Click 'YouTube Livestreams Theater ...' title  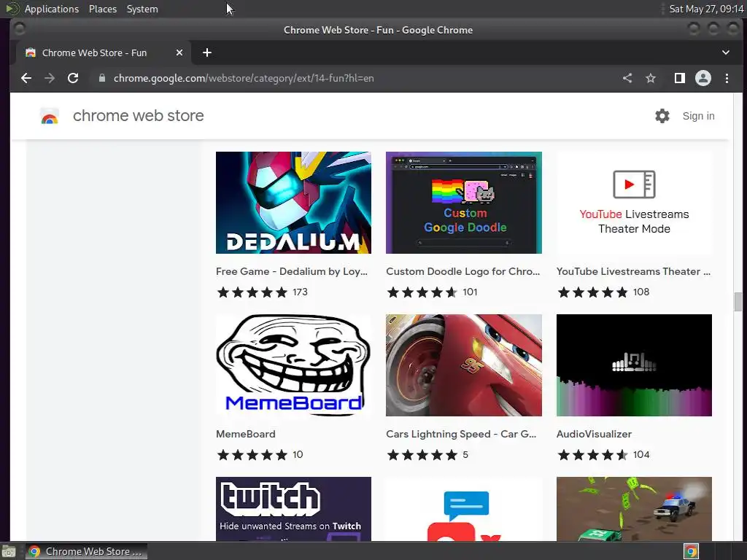tap(633, 271)
